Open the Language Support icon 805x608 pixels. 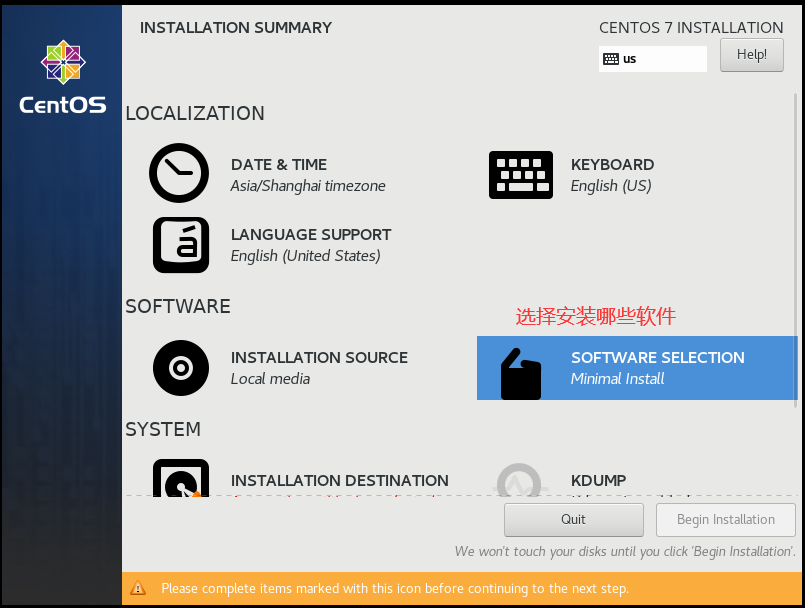tap(181, 245)
